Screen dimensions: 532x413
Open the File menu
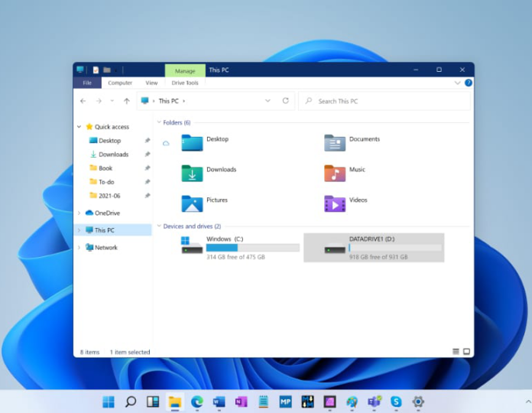tap(87, 83)
